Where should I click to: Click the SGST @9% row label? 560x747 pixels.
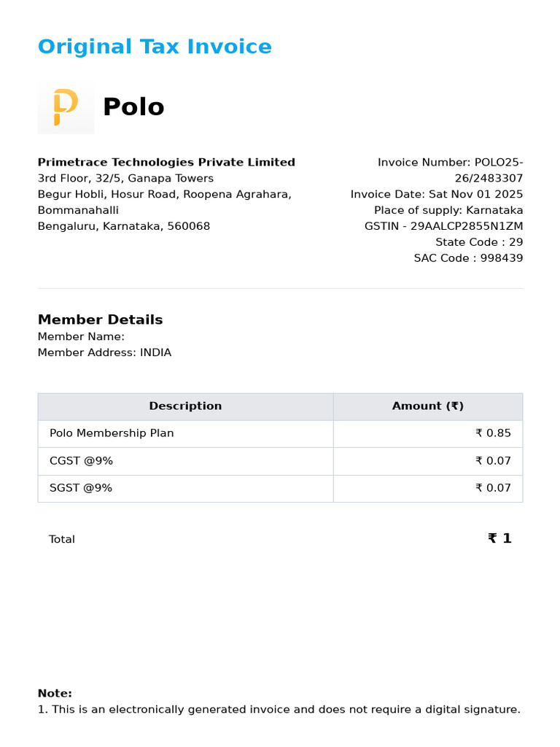tap(81, 488)
